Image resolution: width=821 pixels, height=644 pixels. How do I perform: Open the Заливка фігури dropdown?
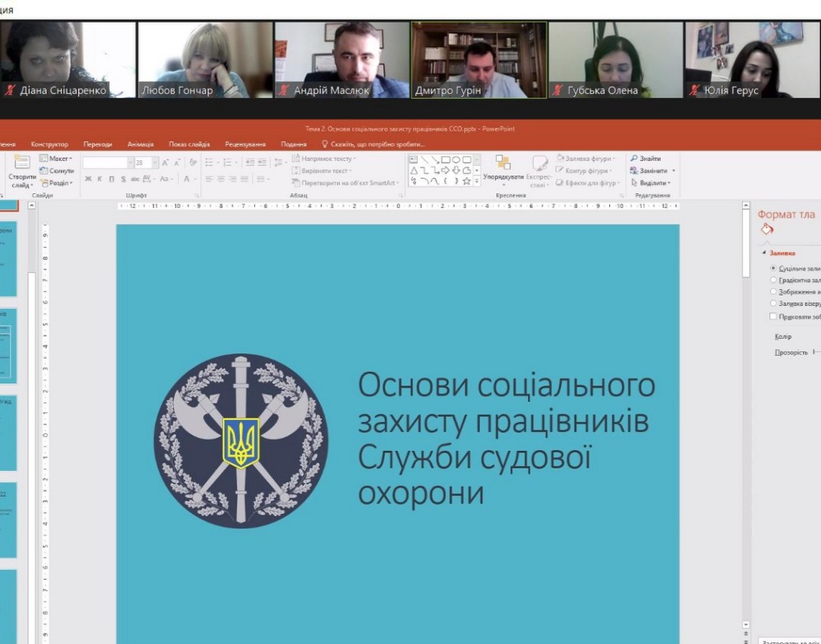pos(586,158)
